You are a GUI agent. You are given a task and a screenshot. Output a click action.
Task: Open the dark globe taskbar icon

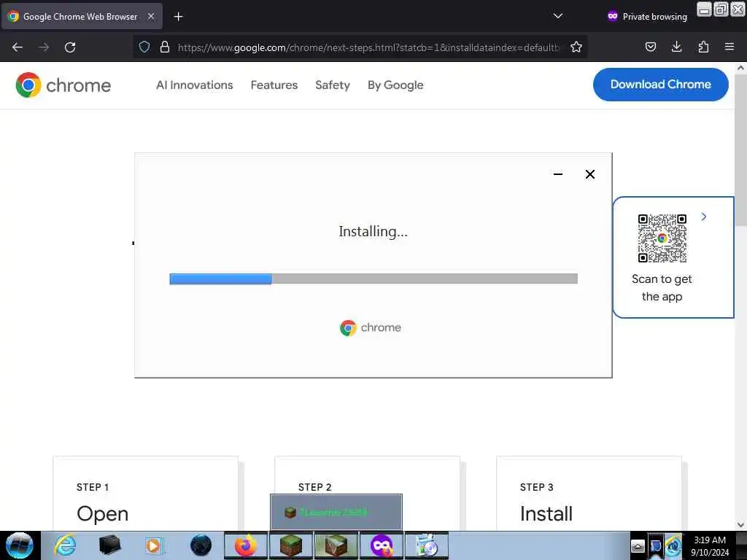[201, 545]
